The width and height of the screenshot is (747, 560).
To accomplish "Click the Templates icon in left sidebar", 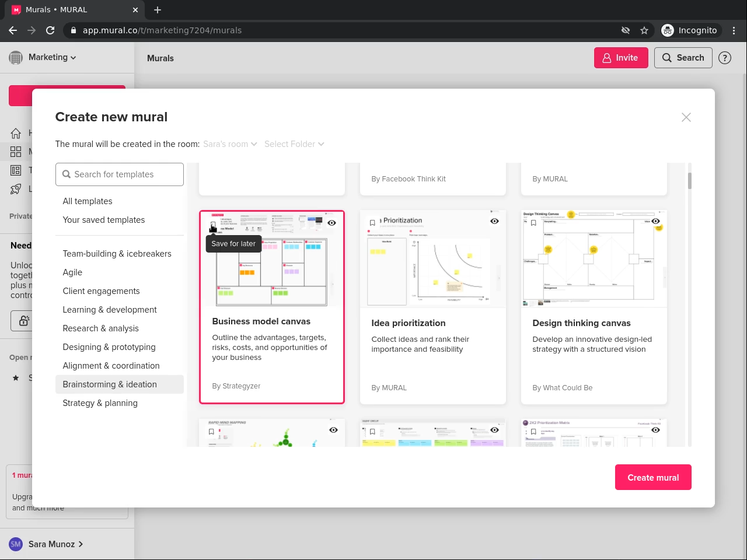I will coord(16,170).
